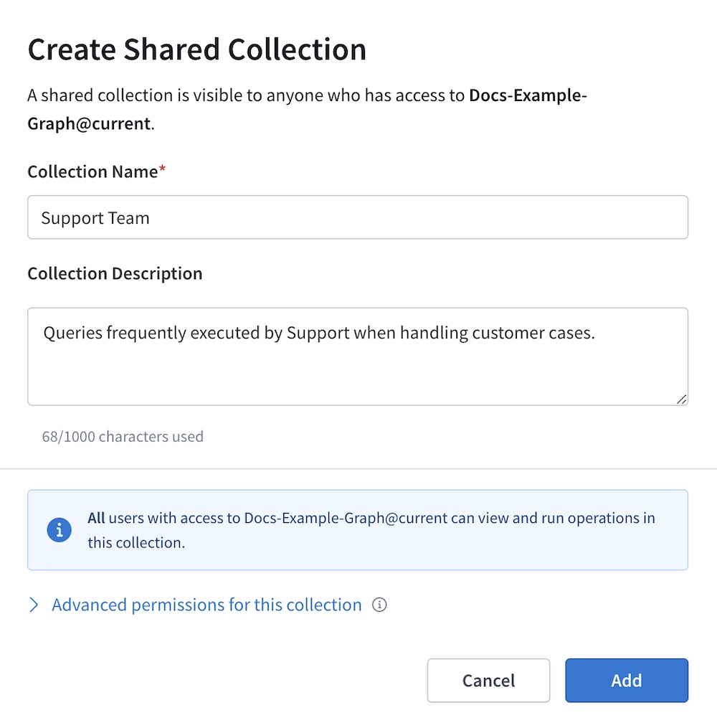717x728 pixels.
Task: Click the Advanced permissions for this collection link
Action: [x=205, y=605]
